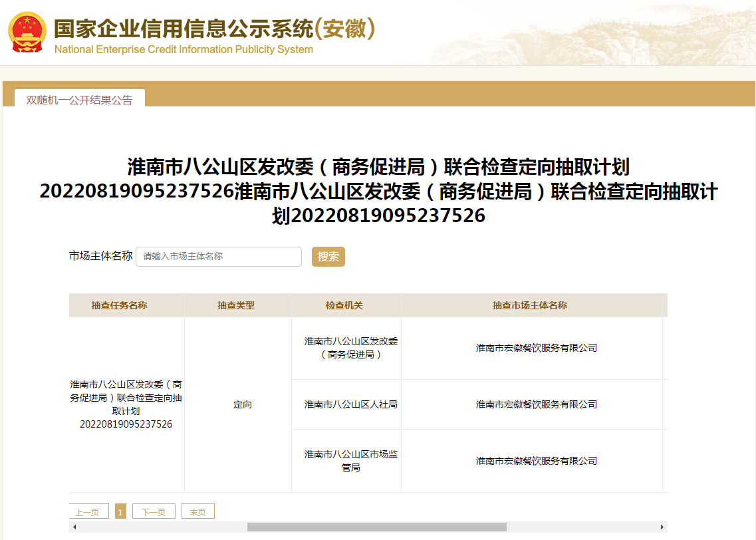Screen dimensions: 756x540
Task: Select the 抽查市场主体名称 column header
Action: (x=530, y=305)
